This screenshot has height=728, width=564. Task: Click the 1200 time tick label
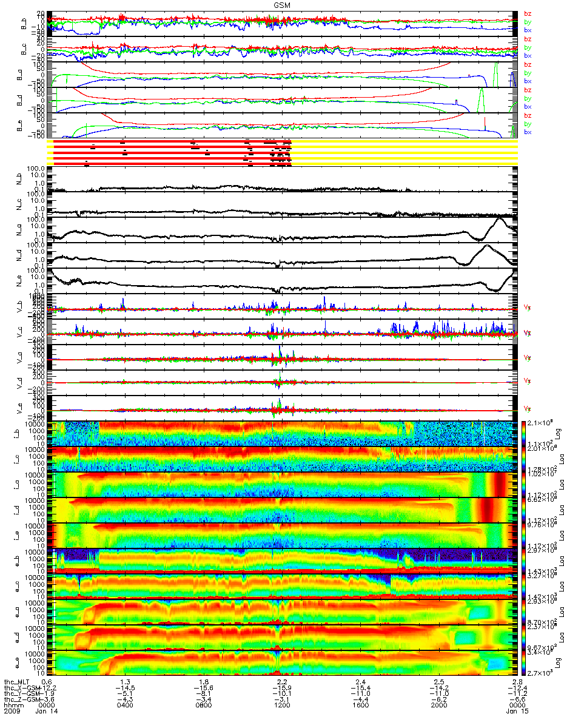(282, 705)
